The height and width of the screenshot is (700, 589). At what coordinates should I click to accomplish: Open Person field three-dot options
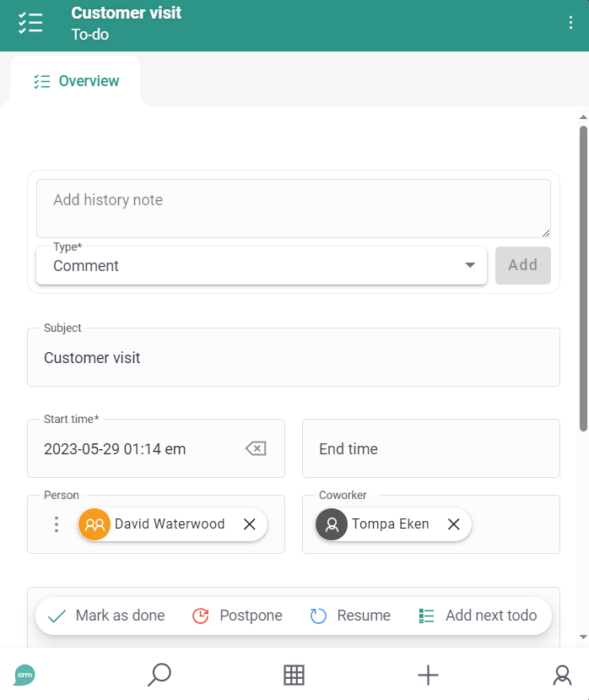coord(57,524)
